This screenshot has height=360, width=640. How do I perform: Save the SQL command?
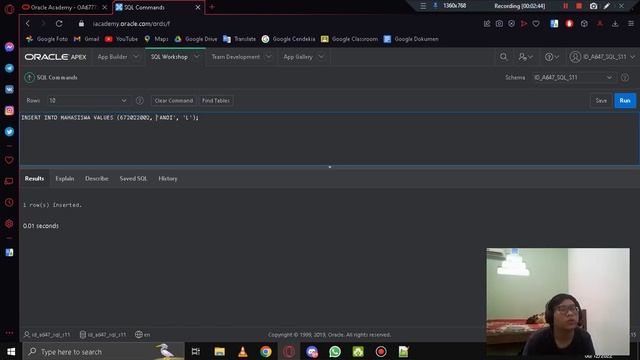601,100
